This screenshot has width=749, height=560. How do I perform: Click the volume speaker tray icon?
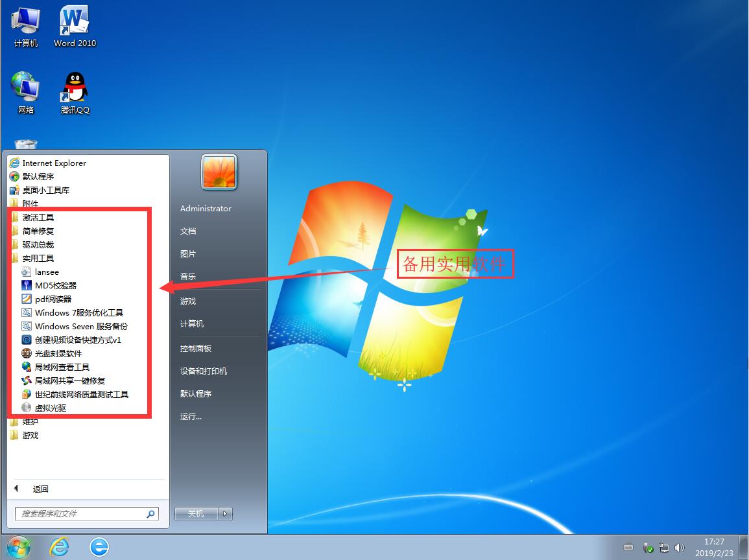tap(679, 548)
